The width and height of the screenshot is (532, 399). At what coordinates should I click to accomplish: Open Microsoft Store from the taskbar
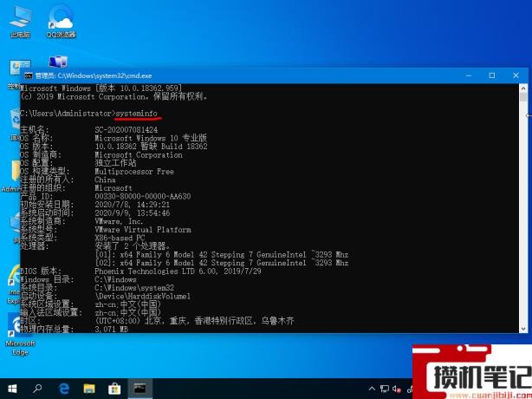[114, 389]
